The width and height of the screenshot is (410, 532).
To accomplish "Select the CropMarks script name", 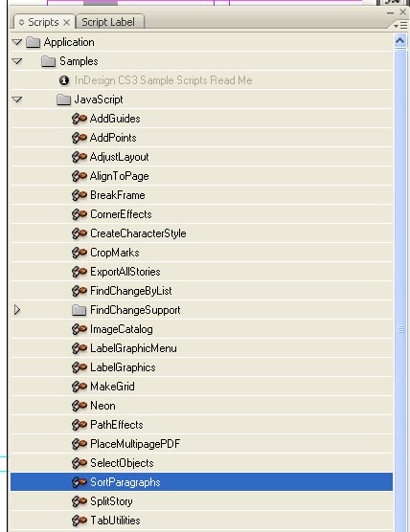I will click(115, 253).
